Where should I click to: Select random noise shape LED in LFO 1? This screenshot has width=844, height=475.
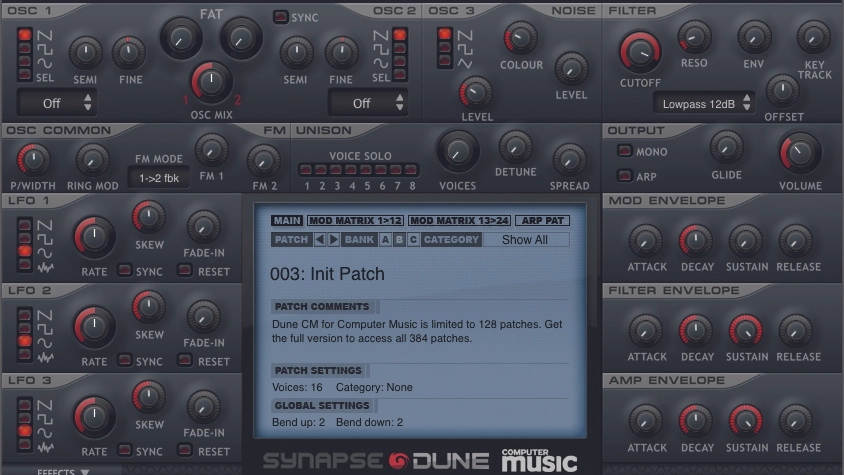pos(25,264)
